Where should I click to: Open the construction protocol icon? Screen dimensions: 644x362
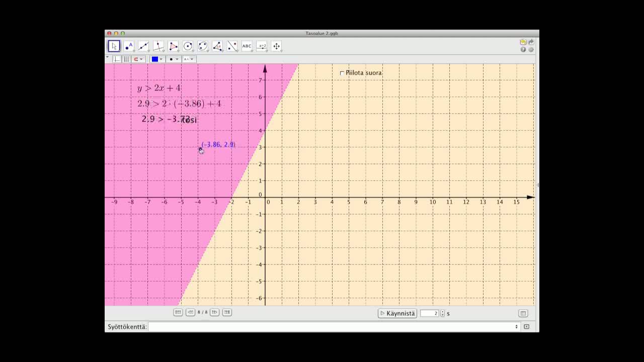(x=523, y=313)
